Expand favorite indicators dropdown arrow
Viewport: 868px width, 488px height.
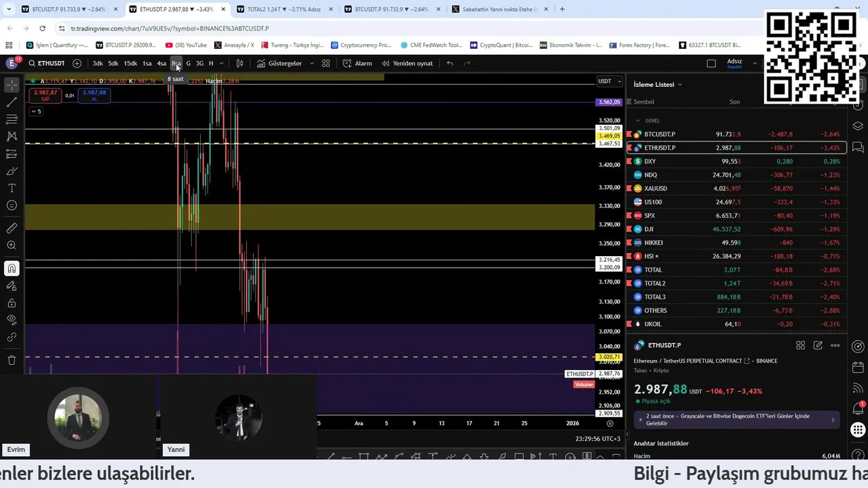[x=312, y=63]
